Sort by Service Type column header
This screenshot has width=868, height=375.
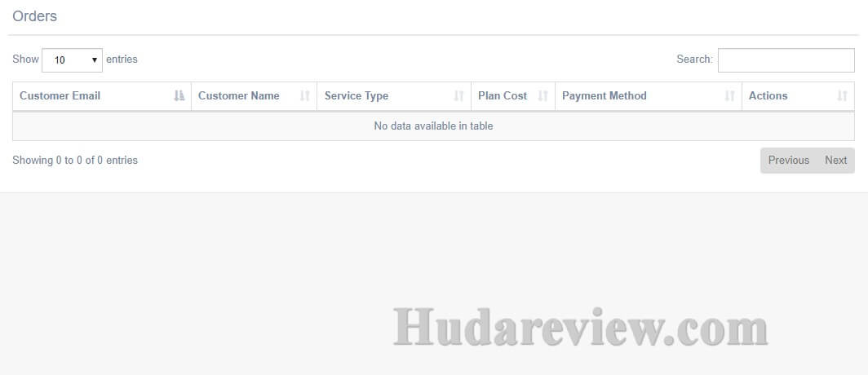click(394, 96)
